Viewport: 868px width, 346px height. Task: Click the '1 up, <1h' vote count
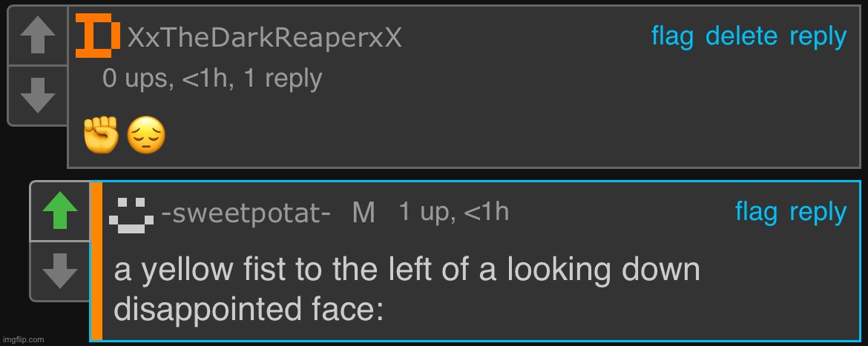coord(453,213)
